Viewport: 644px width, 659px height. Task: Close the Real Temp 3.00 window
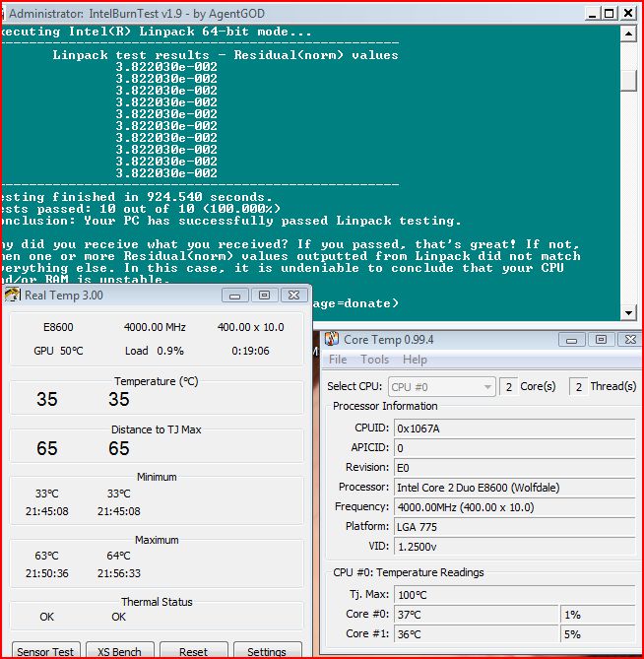[x=293, y=296]
